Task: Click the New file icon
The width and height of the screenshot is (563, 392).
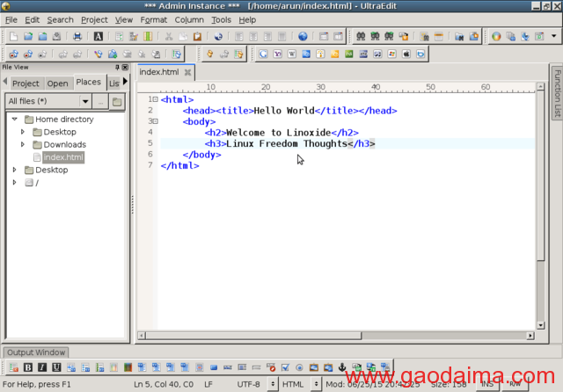Action: click(x=14, y=36)
